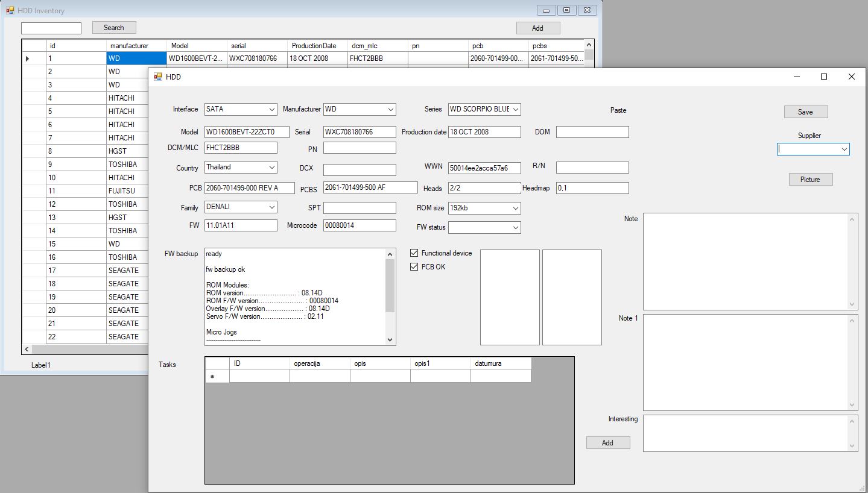868x493 pixels.
Task: Click the empty DCX field
Action: [360, 169]
